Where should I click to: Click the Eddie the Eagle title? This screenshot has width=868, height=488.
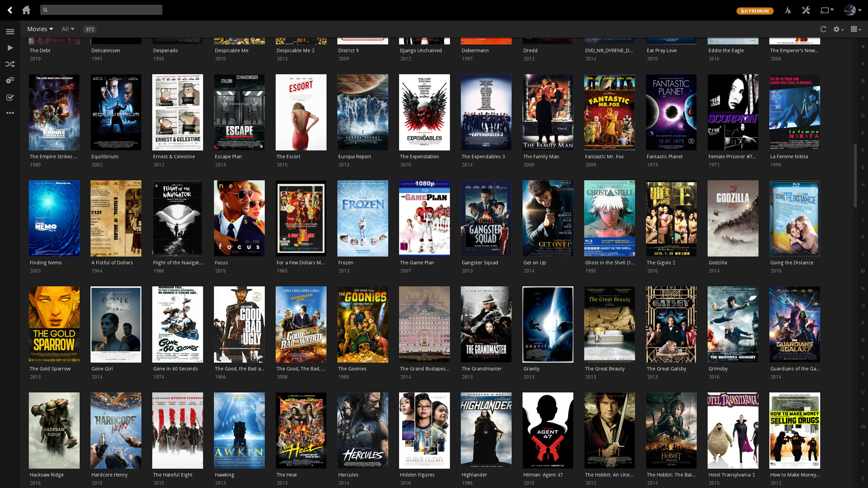(x=726, y=50)
